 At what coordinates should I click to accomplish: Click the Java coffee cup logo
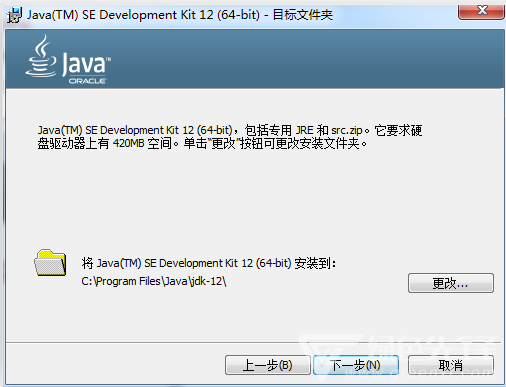(41, 56)
